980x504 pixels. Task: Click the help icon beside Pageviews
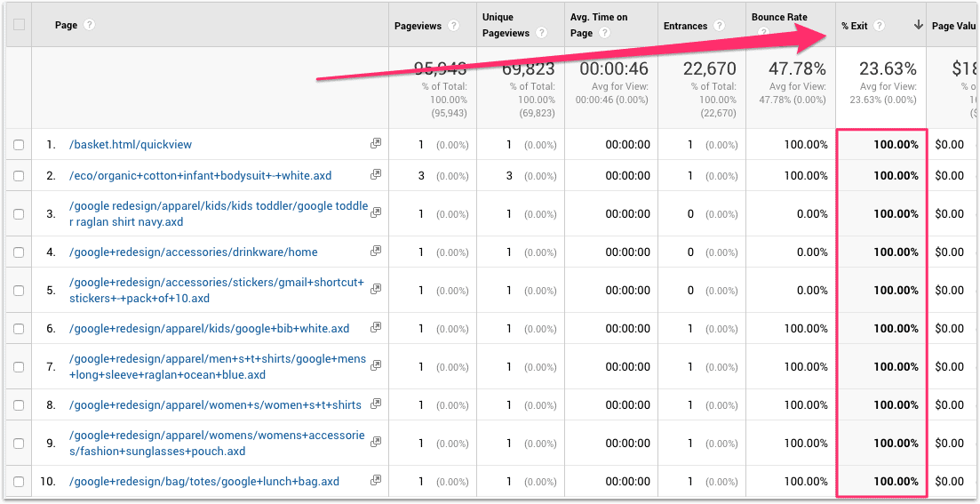tap(454, 26)
